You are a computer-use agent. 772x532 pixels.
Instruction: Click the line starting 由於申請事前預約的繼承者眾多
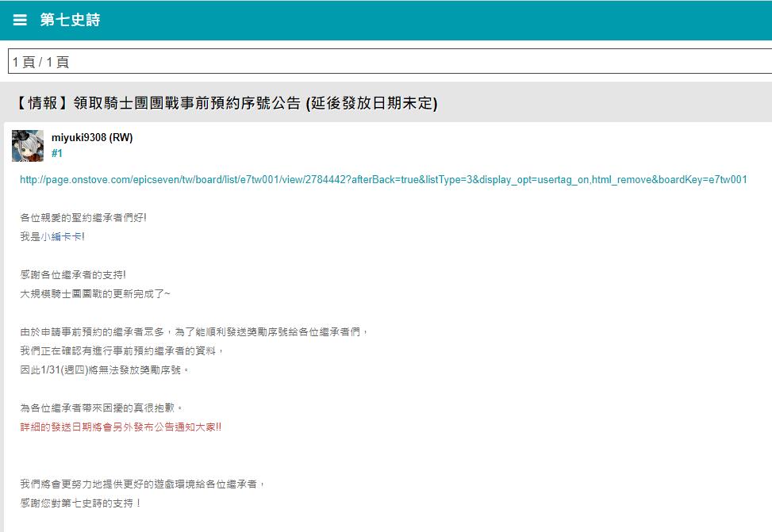click(194, 331)
